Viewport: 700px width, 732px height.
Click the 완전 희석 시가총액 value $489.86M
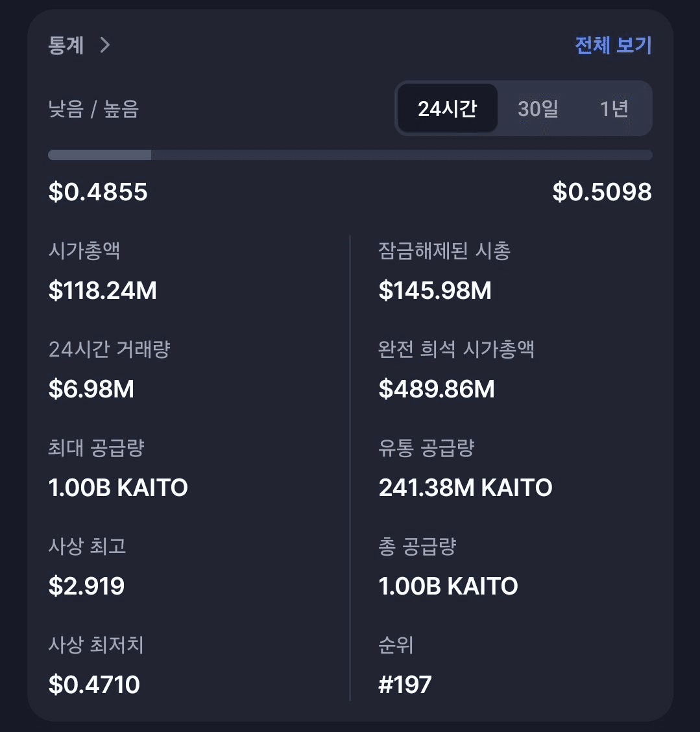(x=437, y=389)
